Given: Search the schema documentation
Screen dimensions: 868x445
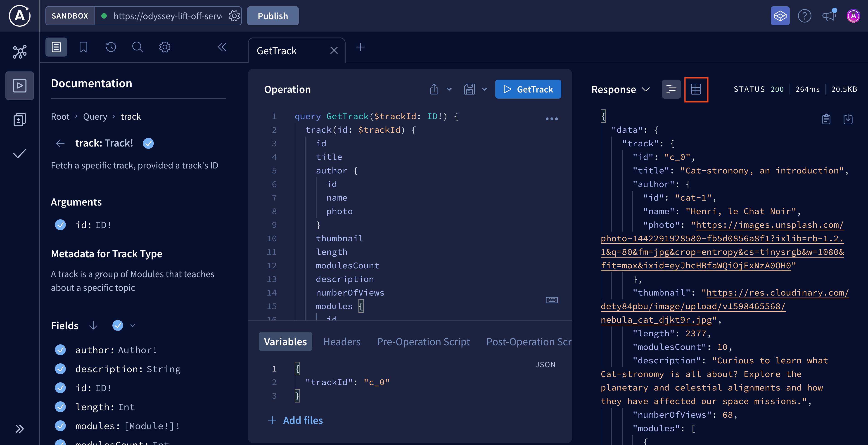Looking at the screenshot, I should click(138, 47).
